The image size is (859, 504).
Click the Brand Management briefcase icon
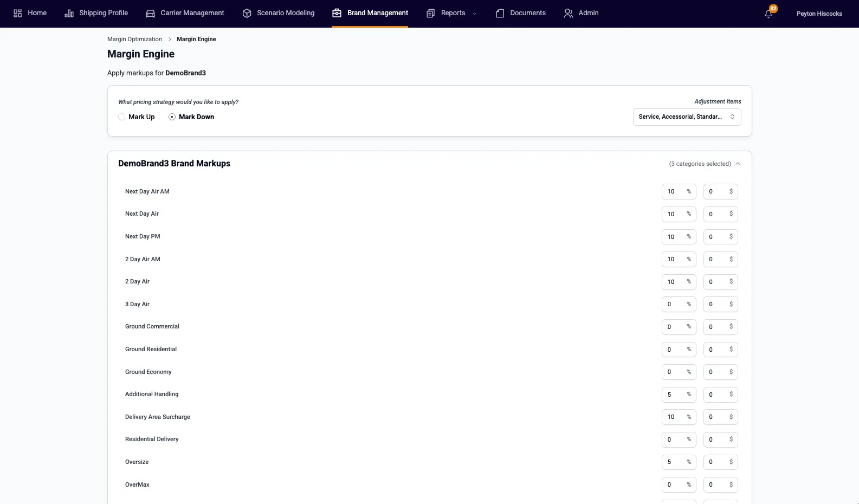pyautogui.click(x=337, y=13)
